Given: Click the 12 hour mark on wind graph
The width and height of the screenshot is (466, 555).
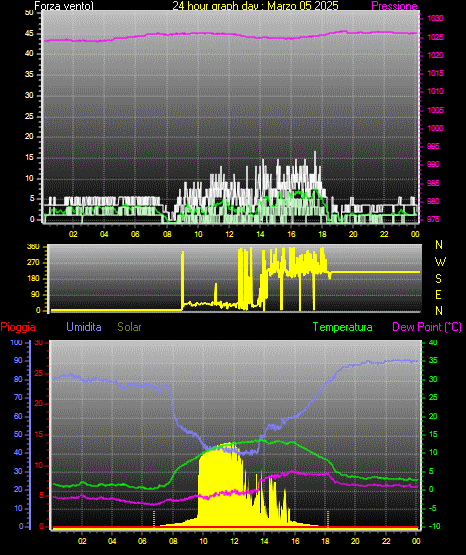Looking at the screenshot, I should tap(229, 234).
